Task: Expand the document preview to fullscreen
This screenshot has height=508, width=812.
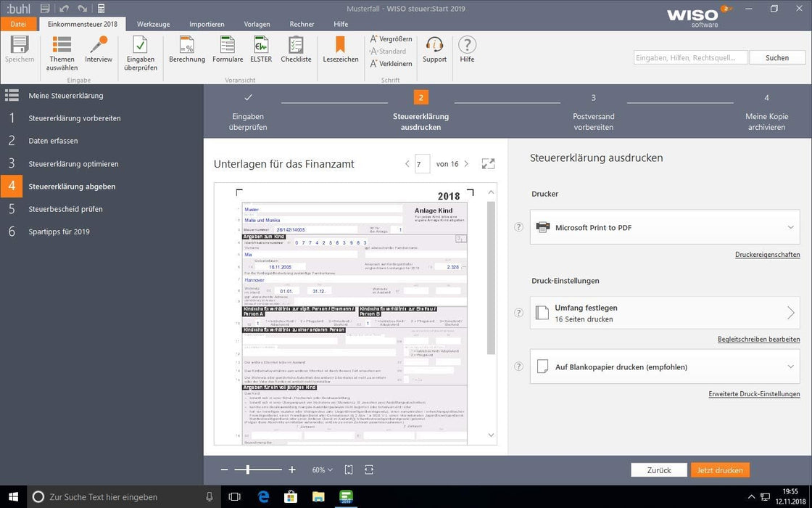Action: tap(488, 165)
